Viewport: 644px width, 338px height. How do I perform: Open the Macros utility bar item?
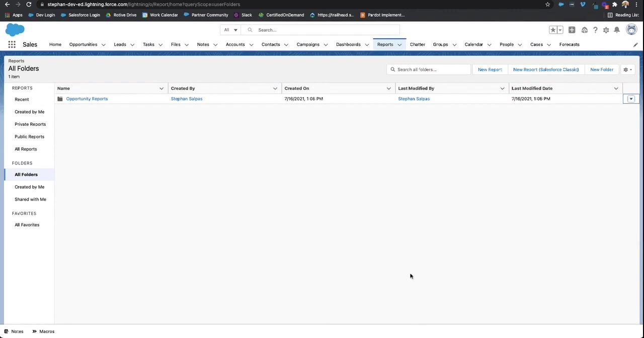point(43,331)
